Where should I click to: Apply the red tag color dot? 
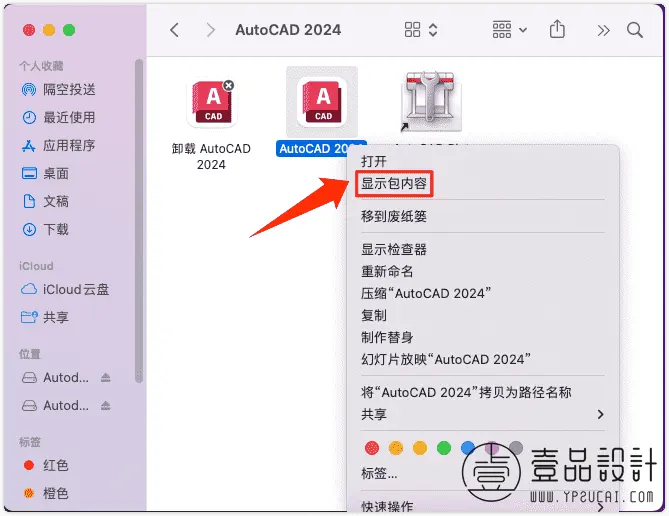[x=372, y=448]
